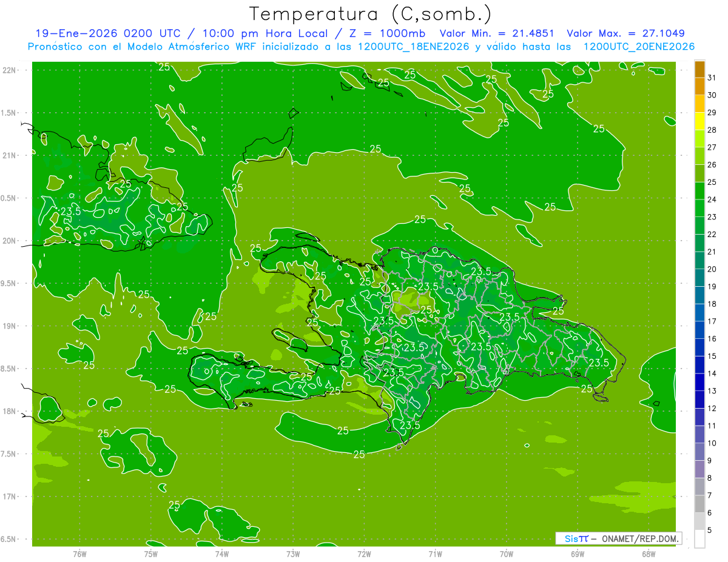Click the '68W' longitude axis label
The height and width of the screenshot is (562, 728).
pos(649,554)
